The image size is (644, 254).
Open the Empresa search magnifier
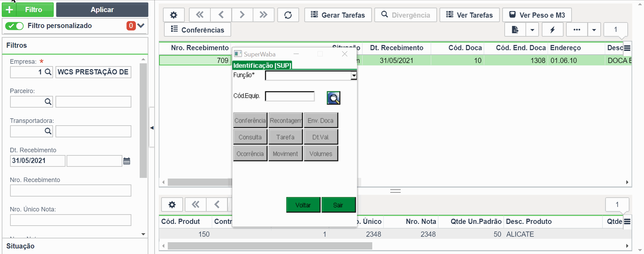48,72
